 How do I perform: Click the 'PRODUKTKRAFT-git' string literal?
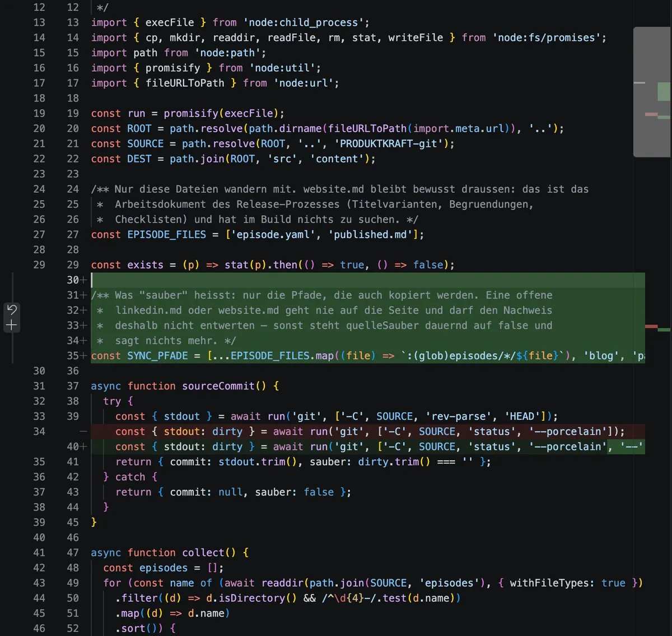(x=389, y=143)
